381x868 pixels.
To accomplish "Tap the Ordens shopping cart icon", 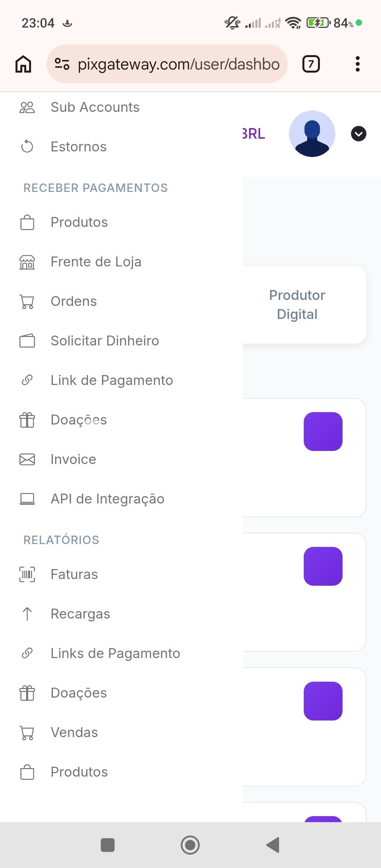I will click(27, 302).
